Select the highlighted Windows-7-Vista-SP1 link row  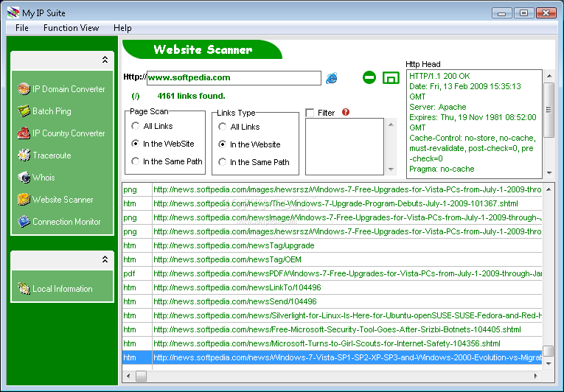[332, 357]
